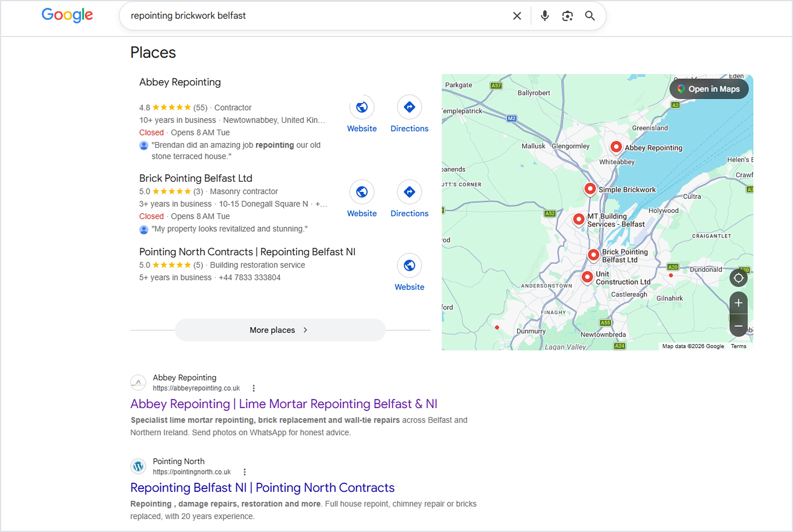Screen dimensions: 793x532
Task: Clear the search query with X icon
Action: pyautogui.click(x=517, y=16)
